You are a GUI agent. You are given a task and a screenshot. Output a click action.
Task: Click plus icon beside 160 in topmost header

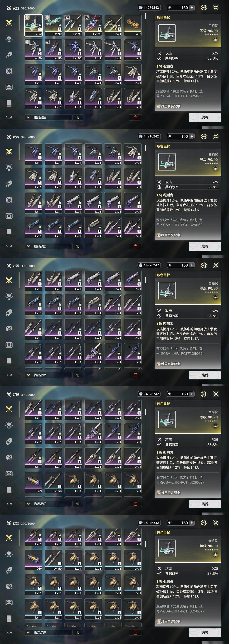(x=192, y=8)
